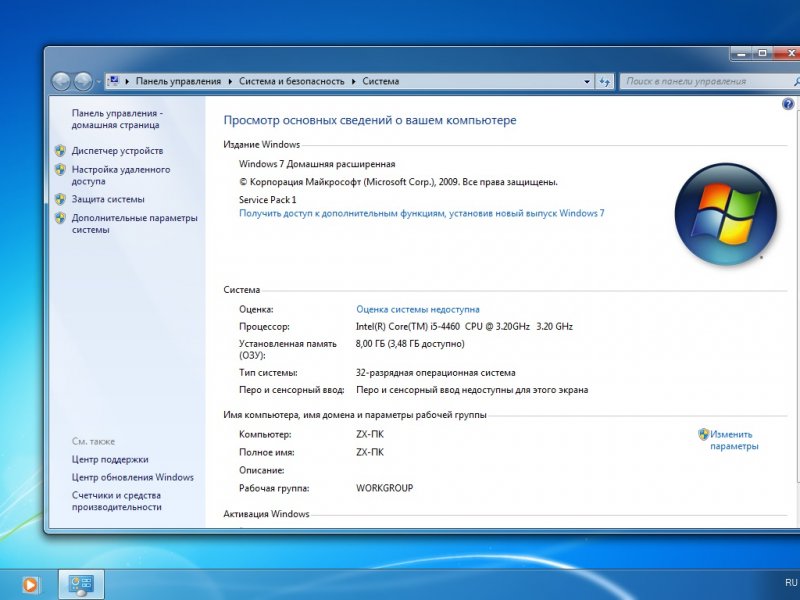Open 'Панель управления - домашняя страница'
This screenshot has width=800, height=600.
point(117,119)
